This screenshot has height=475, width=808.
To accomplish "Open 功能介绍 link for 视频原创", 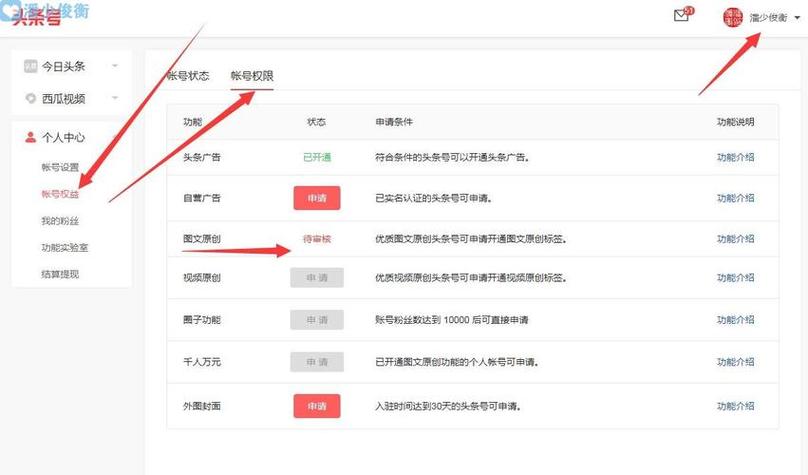I will pos(735,278).
